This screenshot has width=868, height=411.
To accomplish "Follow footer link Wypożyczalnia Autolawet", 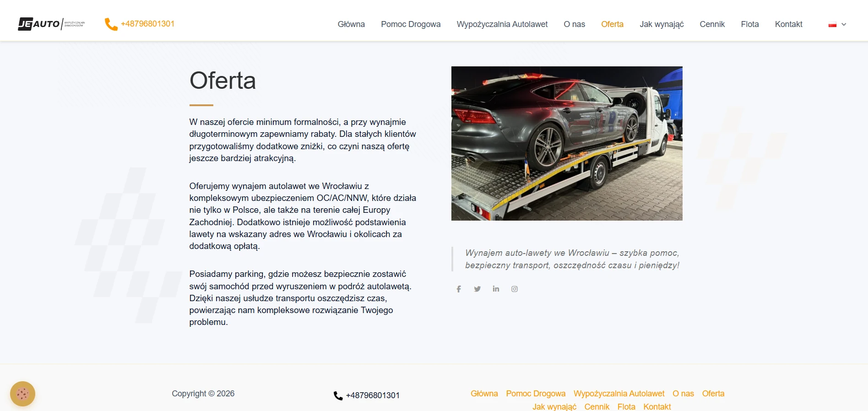I will [619, 394].
